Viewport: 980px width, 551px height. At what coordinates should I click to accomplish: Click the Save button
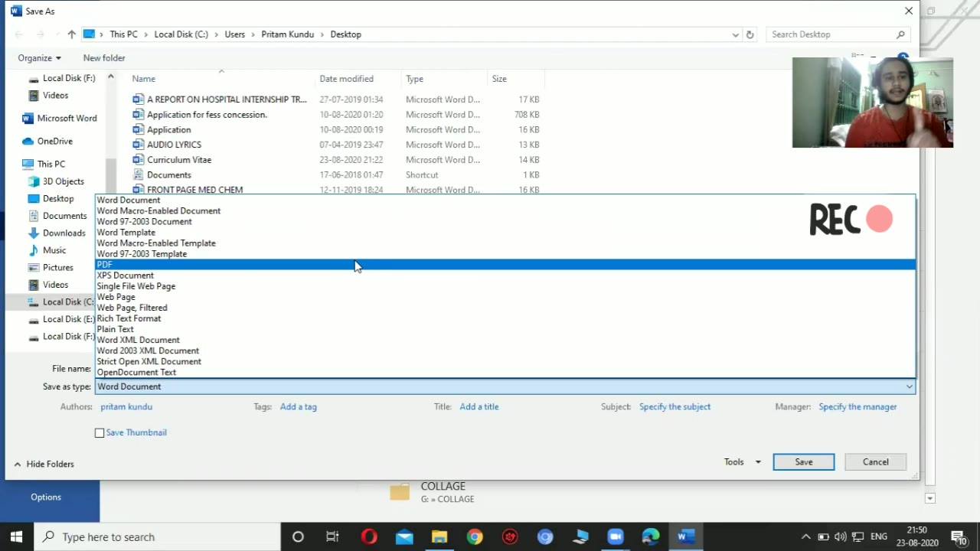(x=804, y=461)
